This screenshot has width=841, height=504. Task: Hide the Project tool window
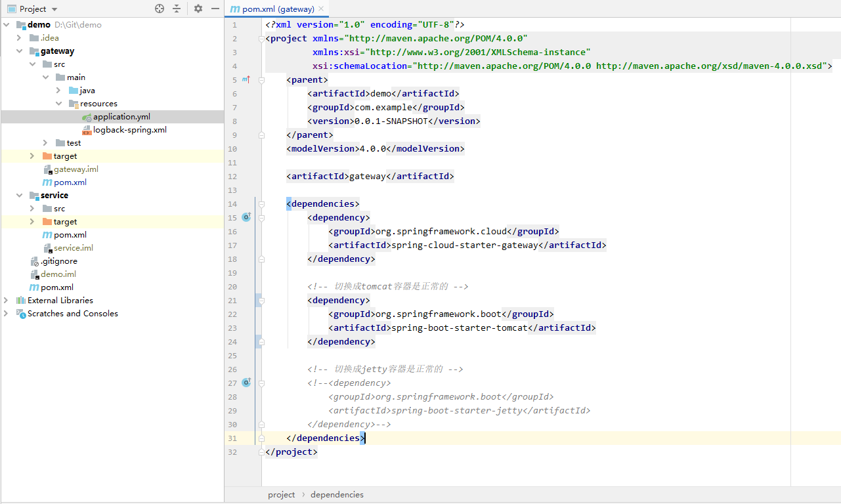215,9
